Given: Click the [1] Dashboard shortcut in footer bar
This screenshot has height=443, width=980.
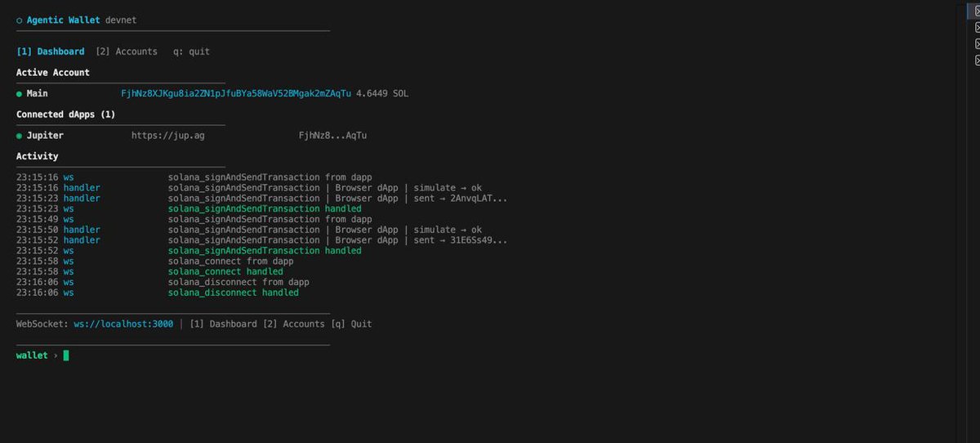Looking at the screenshot, I should click(x=223, y=324).
